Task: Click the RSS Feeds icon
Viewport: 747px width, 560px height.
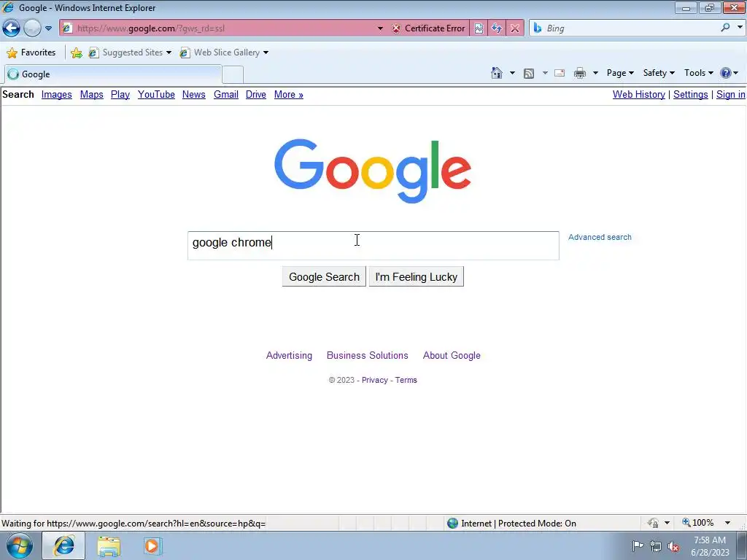Action: click(529, 74)
